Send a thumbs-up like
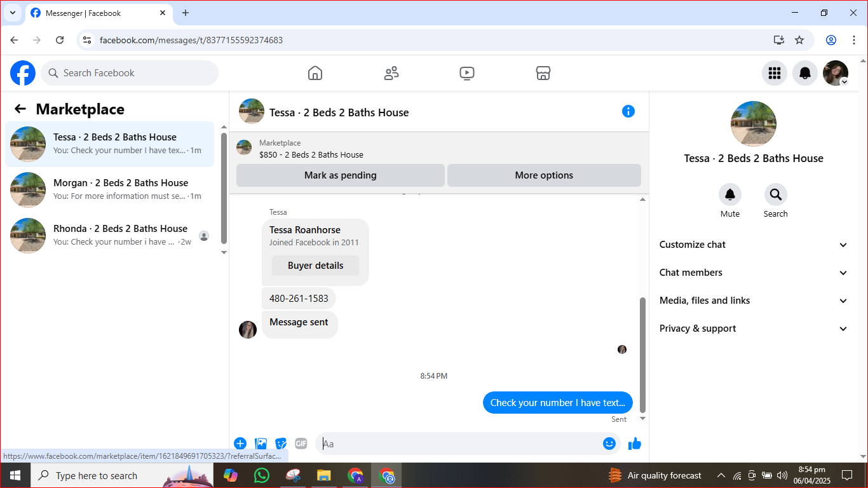 (x=635, y=444)
